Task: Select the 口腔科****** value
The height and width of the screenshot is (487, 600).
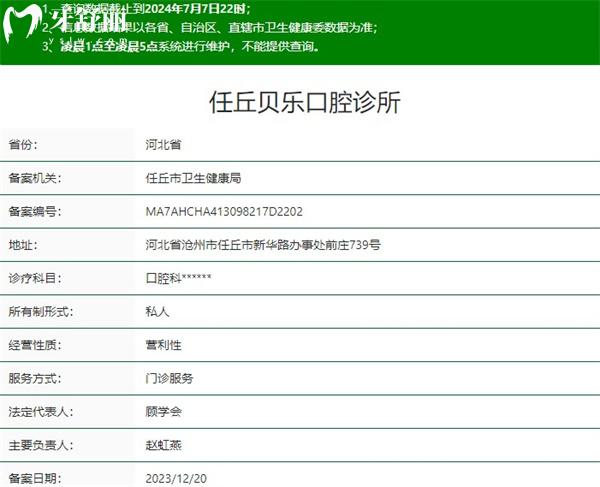Action: pyautogui.click(x=178, y=278)
